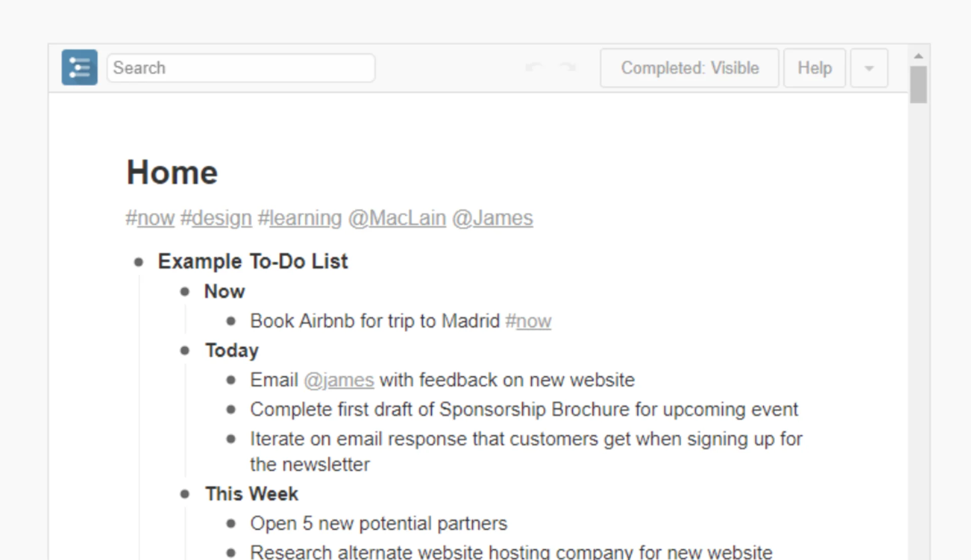This screenshot has height=560, width=971.
Task: Click the bullet of "Open 5 new potential partners"
Action: pos(232,524)
